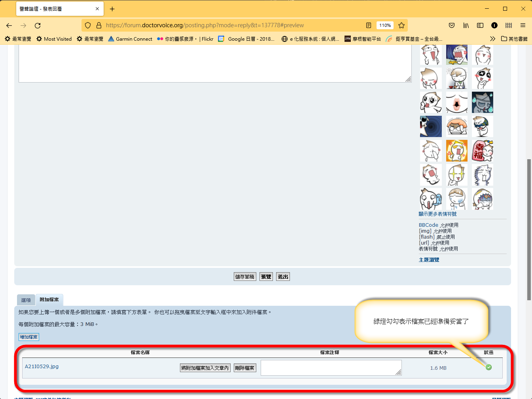Click the 儲存草稿 save draft button

point(245,277)
